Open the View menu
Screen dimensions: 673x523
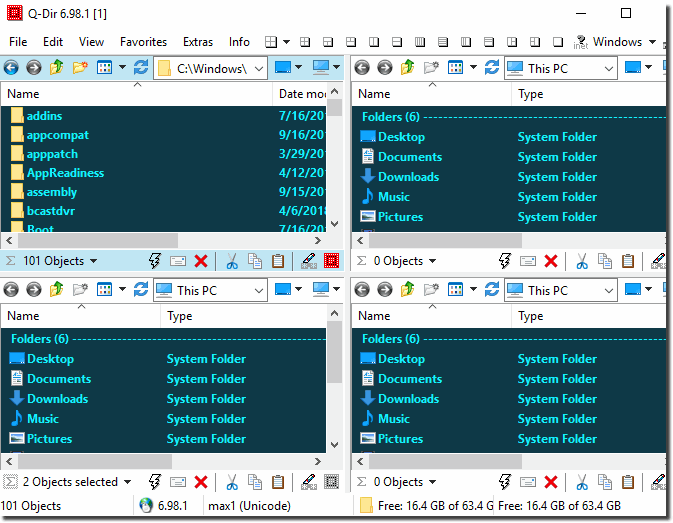click(x=91, y=42)
